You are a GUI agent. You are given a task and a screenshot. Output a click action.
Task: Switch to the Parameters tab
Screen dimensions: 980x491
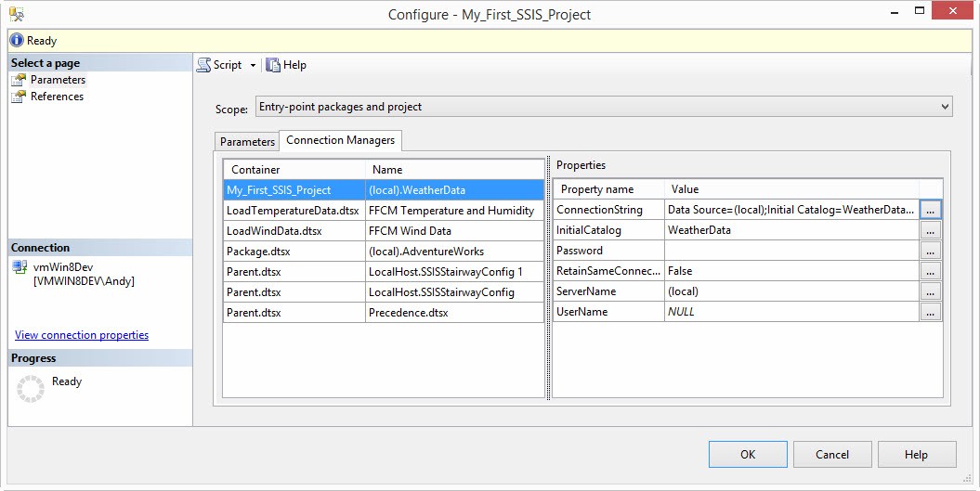247,142
